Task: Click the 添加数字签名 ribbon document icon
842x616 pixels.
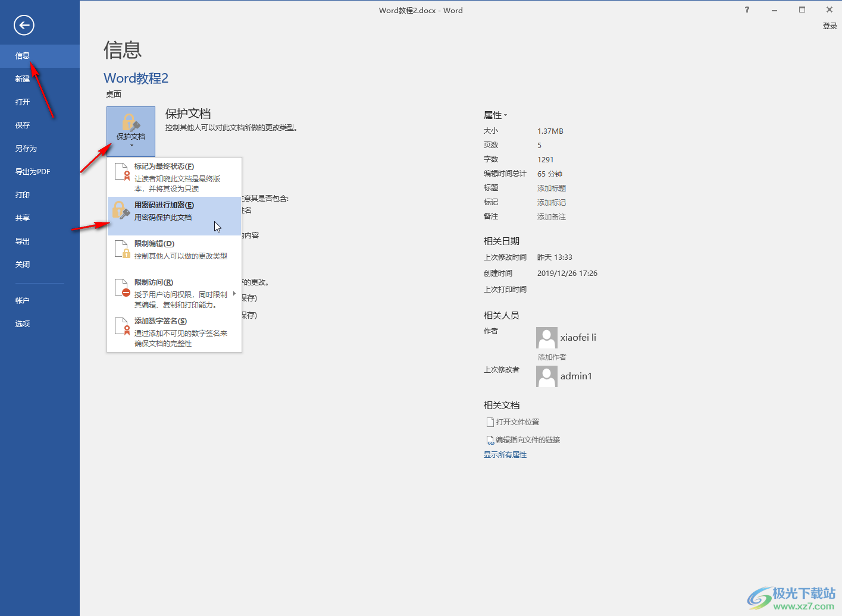Action: click(122, 326)
